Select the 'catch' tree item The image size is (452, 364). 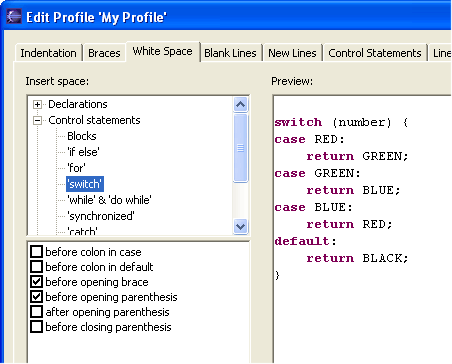pyautogui.click(x=82, y=231)
